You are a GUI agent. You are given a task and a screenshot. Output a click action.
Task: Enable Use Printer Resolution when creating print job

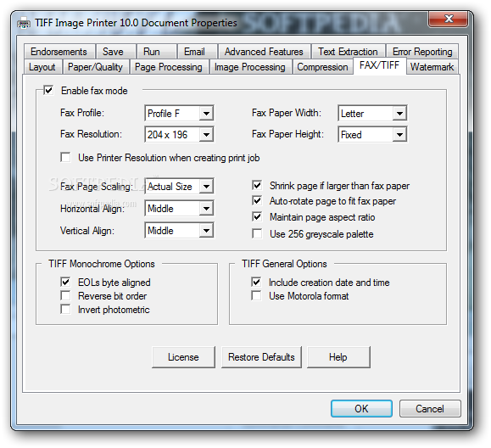[x=65, y=157]
